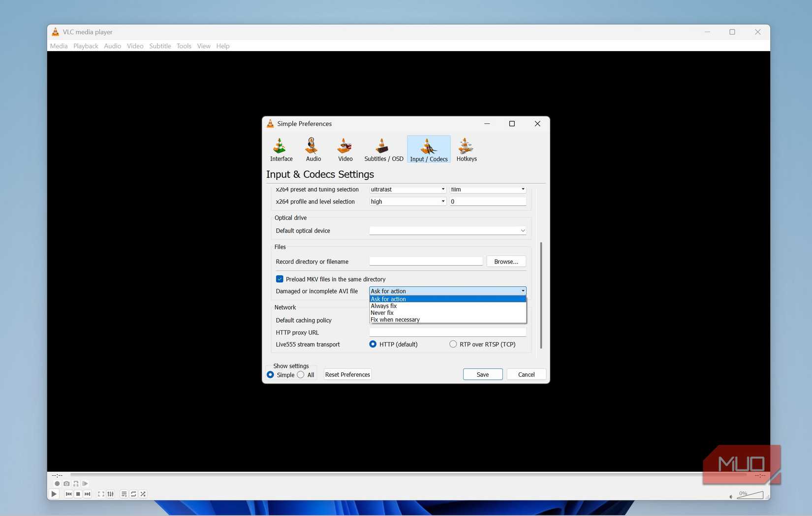Select HTTP (default) stream transport
The image size is (812, 516).
coord(373,344)
